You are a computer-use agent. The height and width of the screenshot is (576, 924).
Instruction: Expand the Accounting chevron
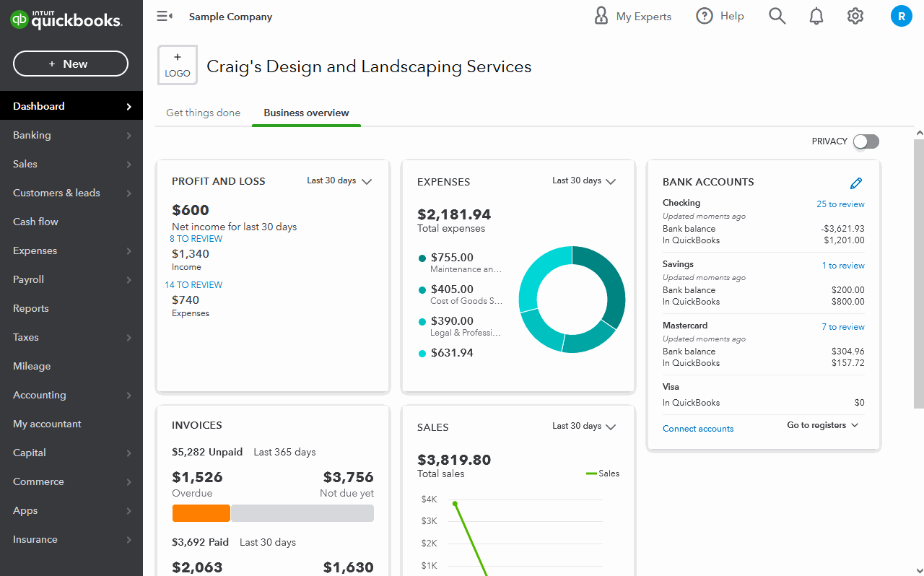point(128,395)
